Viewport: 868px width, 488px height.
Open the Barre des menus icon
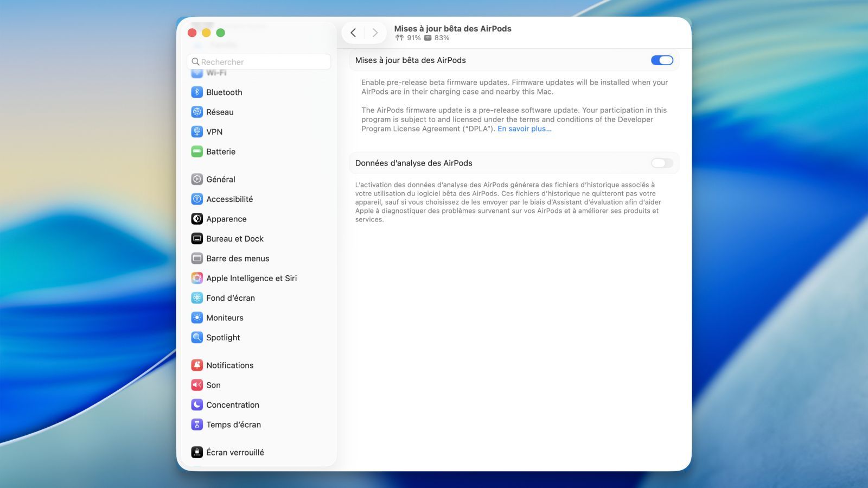click(197, 258)
